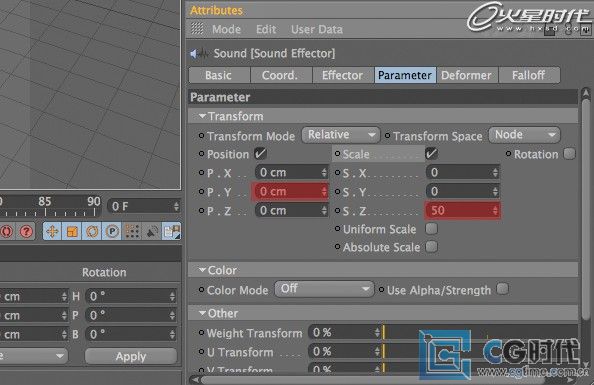Image resolution: width=594 pixels, height=385 pixels.
Task: Click the P . Y keyframe dot
Action: (201, 192)
